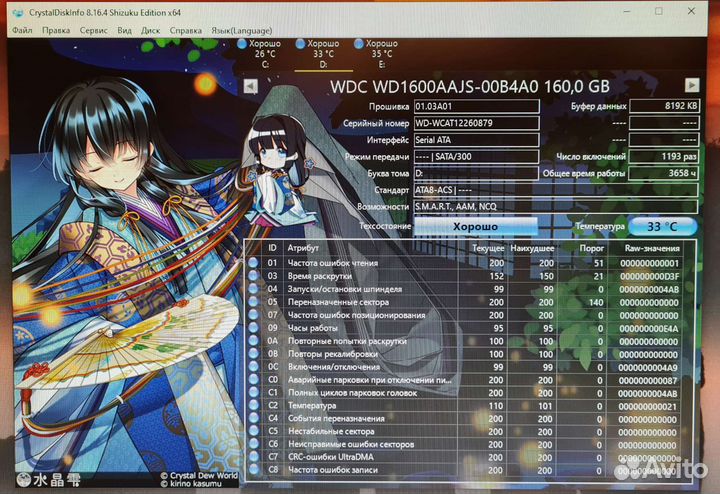
Task: Click the buffer size field 8192 KB
Action: click(664, 106)
